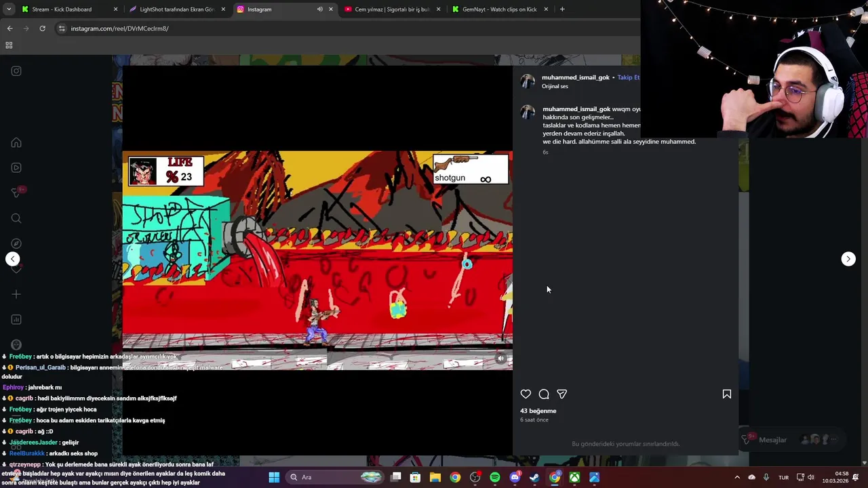Click the address bar URL field
This screenshot has width=868, height=488.
(x=346, y=28)
